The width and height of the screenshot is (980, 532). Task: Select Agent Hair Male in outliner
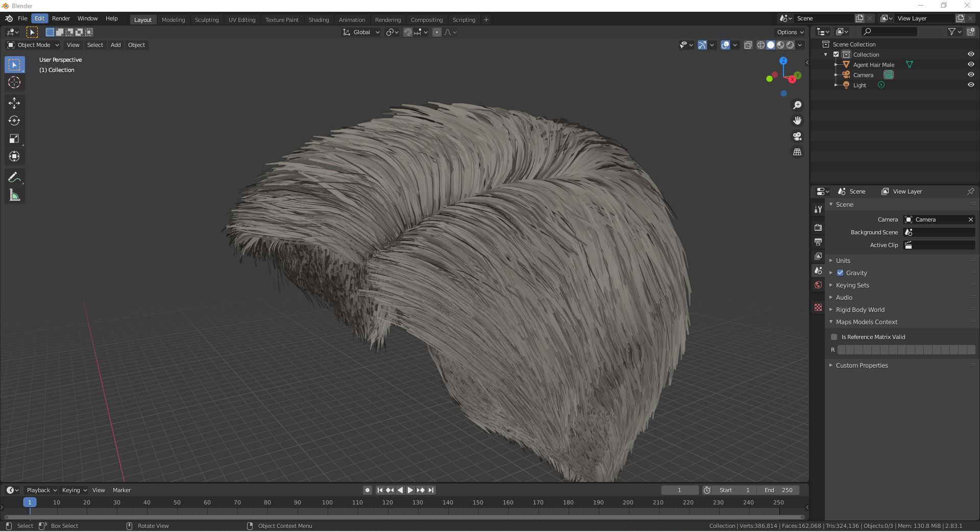point(873,65)
